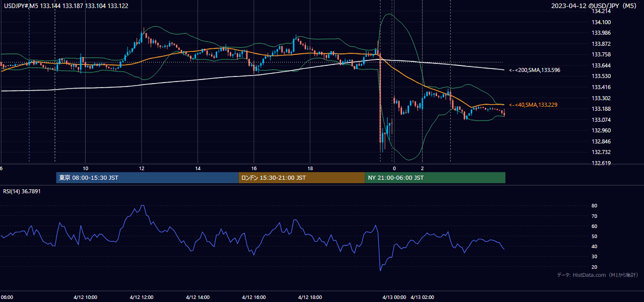This screenshot has width=644, height=302.
Task: Click price axis value 133.758
Action: [601, 54]
